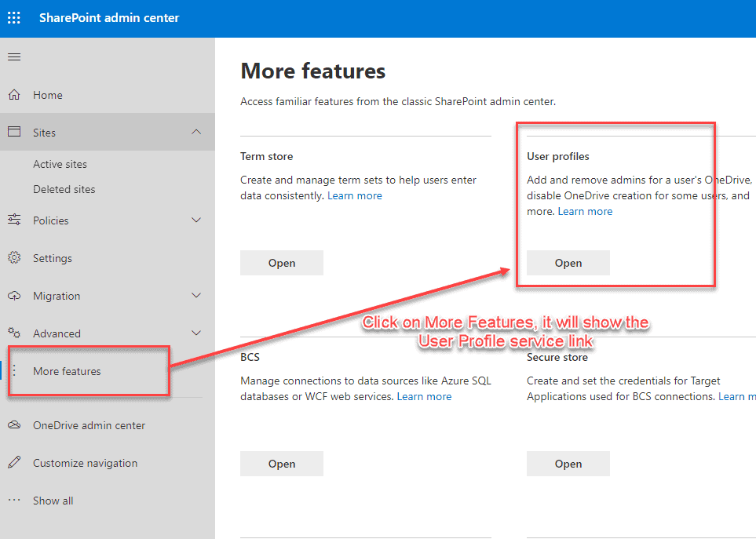This screenshot has height=539, width=756.
Task: Collapse the Sites section chevron
Action: point(196,132)
